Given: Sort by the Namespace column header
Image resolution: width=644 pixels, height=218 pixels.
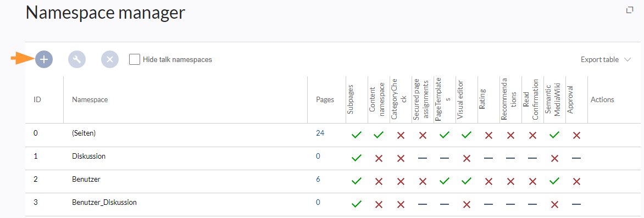Looking at the screenshot, I should pos(90,100).
